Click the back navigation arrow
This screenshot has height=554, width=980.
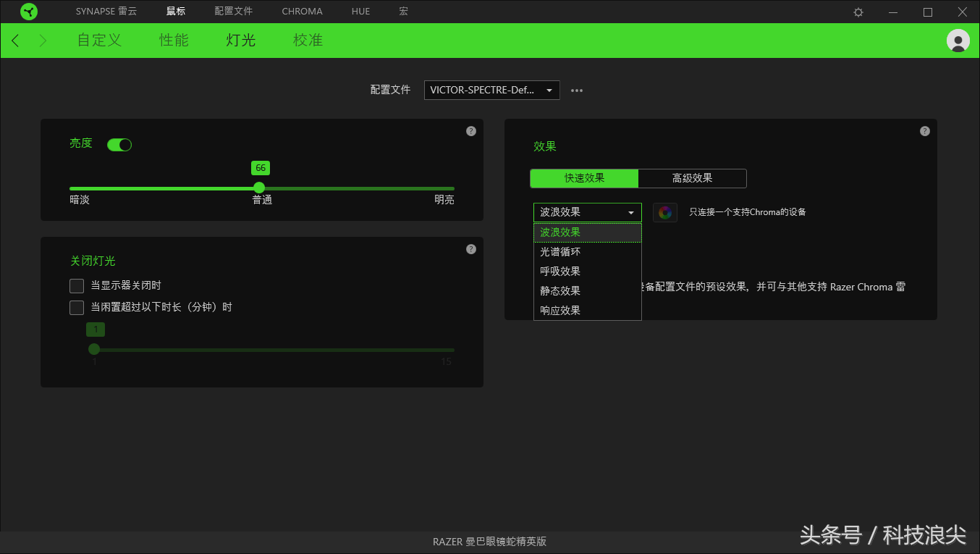point(15,41)
